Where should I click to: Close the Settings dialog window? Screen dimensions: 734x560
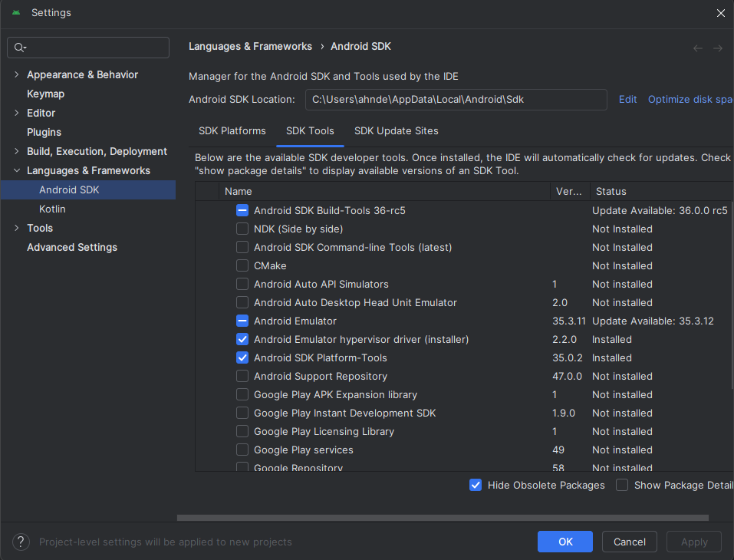720,13
